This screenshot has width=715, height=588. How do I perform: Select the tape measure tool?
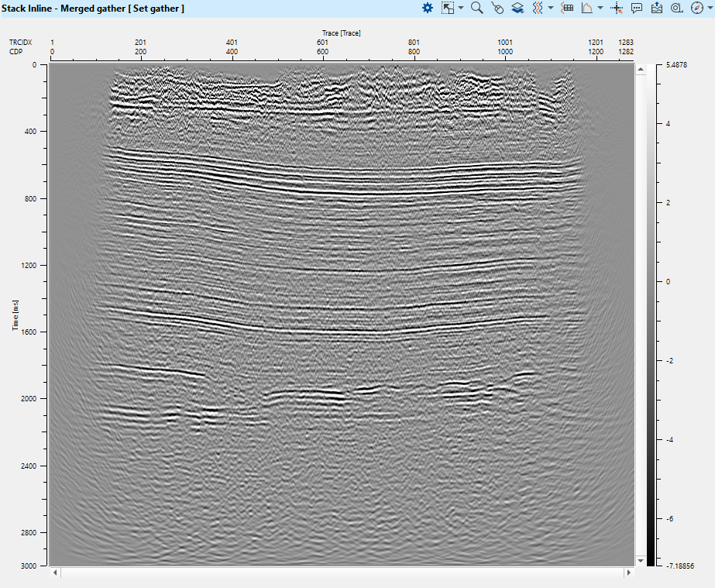pos(676,8)
